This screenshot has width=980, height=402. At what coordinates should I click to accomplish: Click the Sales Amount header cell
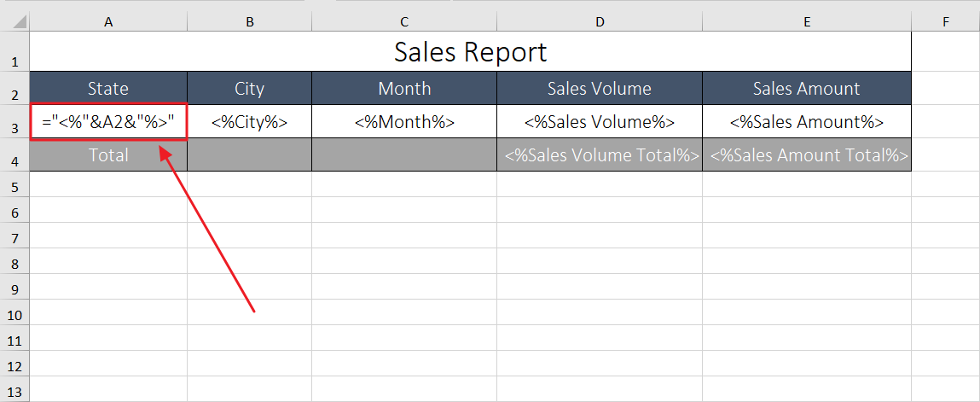click(806, 89)
